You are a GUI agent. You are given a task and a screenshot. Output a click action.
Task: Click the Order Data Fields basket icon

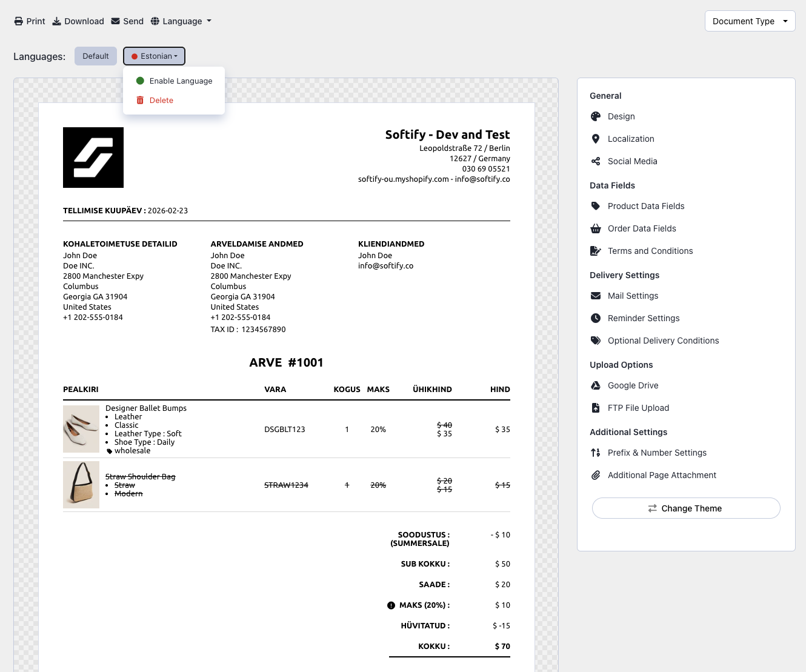pos(596,228)
